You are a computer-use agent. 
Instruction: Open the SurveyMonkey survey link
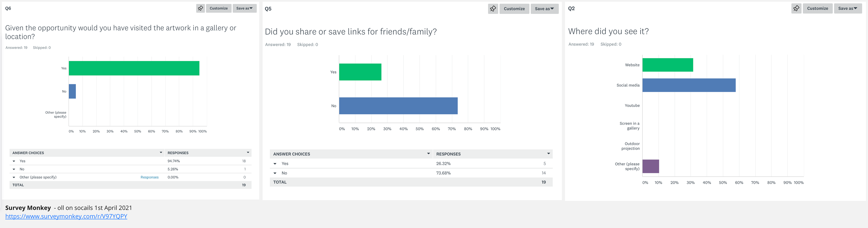coord(66,216)
